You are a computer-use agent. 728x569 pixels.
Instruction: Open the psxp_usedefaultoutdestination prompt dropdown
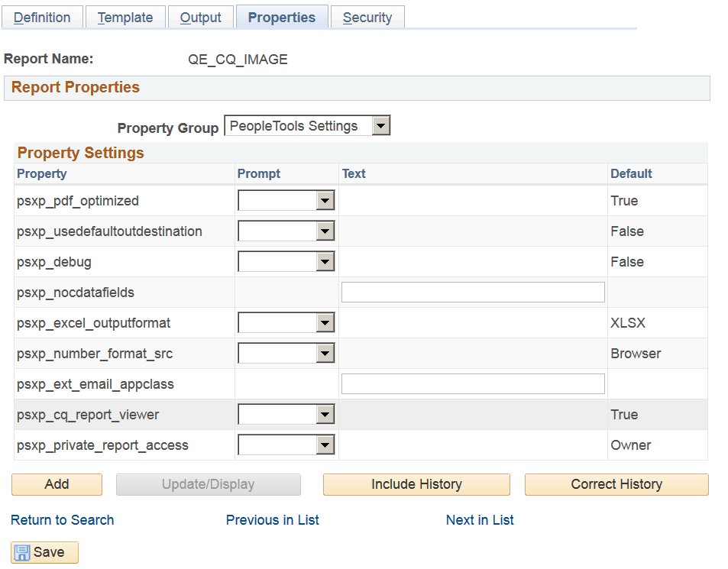click(x=286, y=231)
